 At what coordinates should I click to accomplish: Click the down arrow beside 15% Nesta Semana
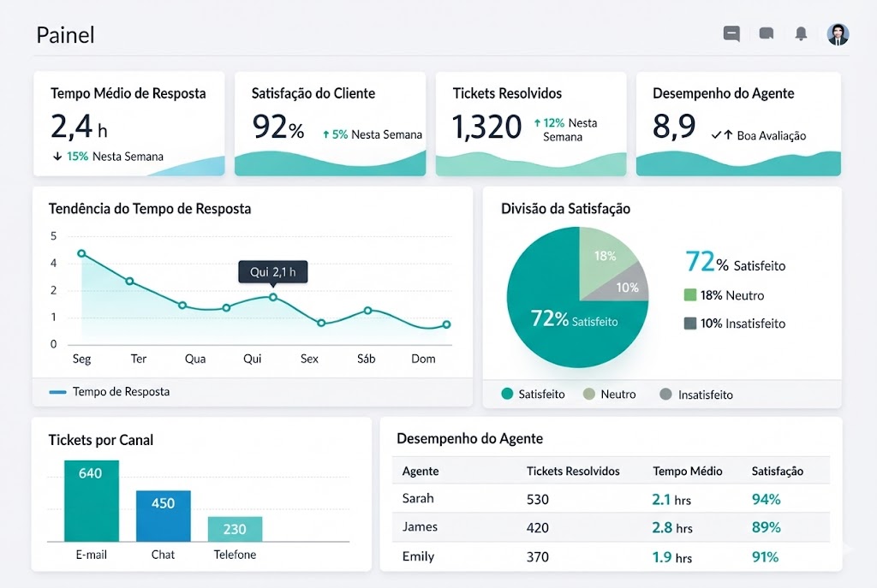tap(57, 157)
